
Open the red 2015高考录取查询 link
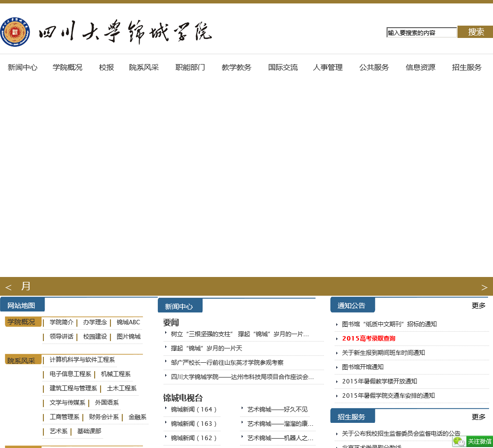[x=368, y=338]
